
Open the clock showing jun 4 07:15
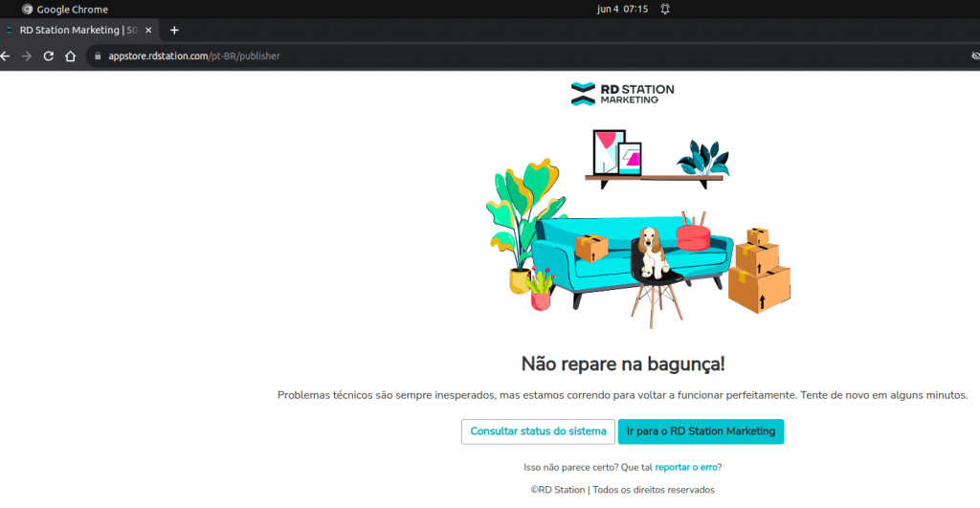coord(622,9)
